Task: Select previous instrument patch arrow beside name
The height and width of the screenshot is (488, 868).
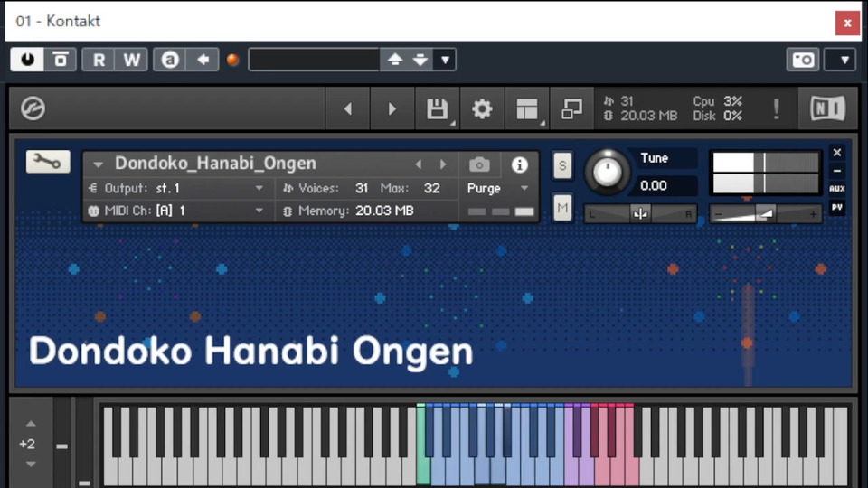Action: tap(419, 164)
